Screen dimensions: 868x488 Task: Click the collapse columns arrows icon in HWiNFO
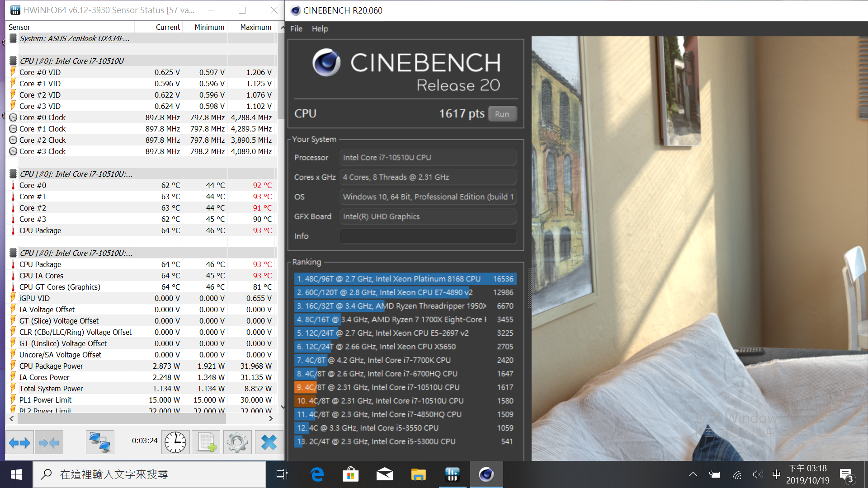point(49,442)
